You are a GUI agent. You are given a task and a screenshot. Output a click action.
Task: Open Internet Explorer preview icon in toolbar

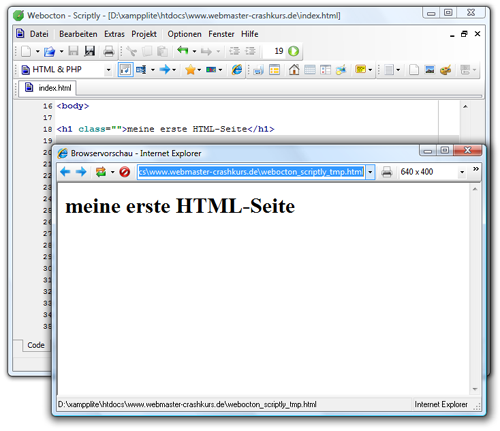(237, 70)
